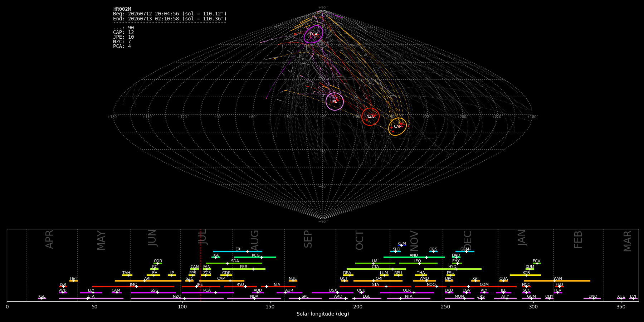The image size is (644, 322).
Task: Select the orange CAP radiant circle on sky map
Action: point(397,127)
